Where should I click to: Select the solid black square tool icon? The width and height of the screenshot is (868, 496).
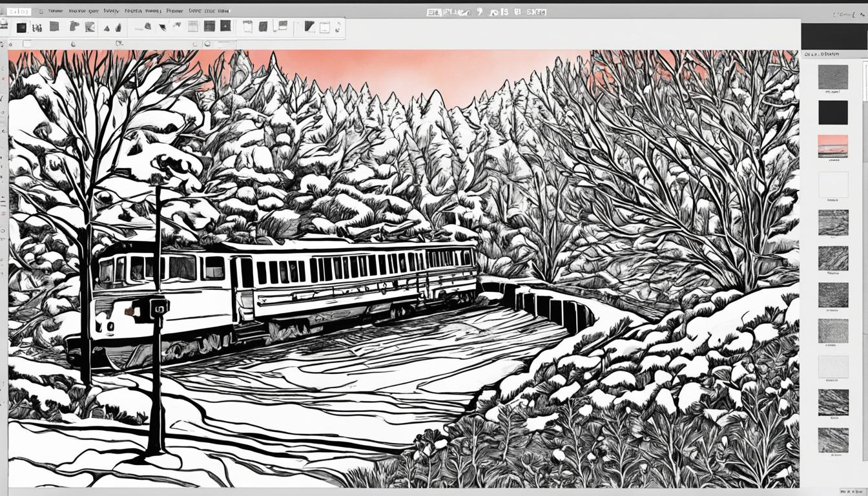point(21,27)
